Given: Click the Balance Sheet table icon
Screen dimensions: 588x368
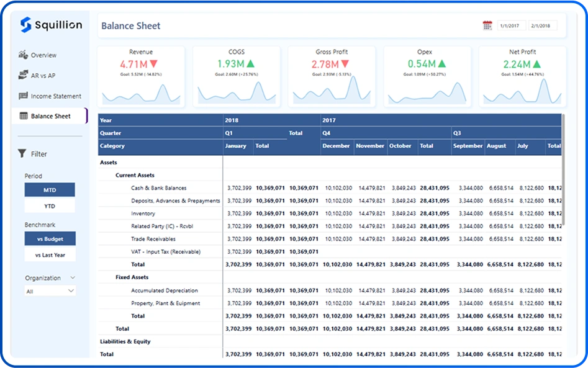Looking at the screenshot, I should pos(24,116).
